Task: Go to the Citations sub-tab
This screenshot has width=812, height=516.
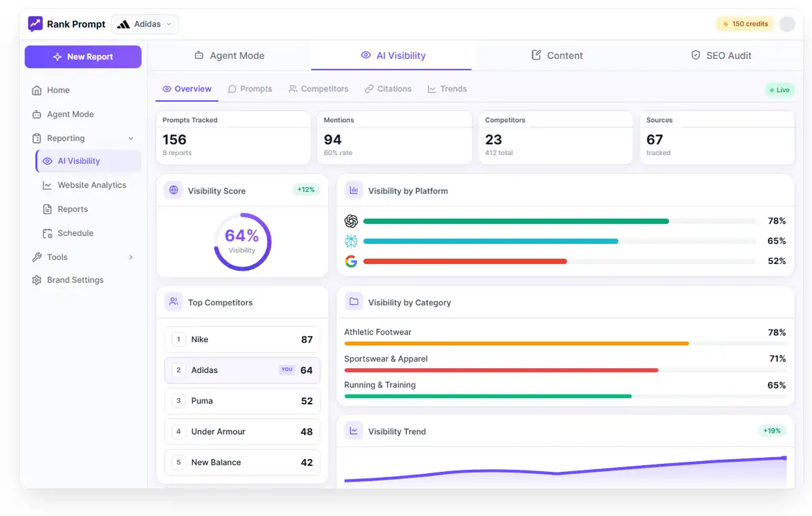Action: coord(388,89)
